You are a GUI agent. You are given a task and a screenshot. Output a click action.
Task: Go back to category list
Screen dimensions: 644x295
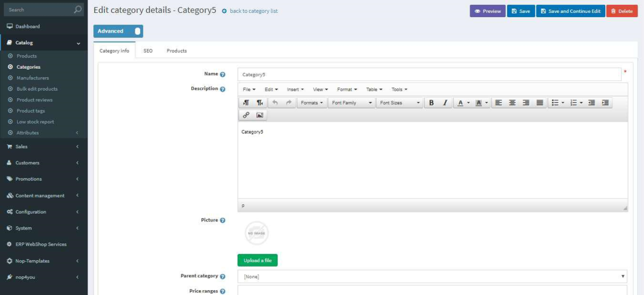tap(254, 11)
